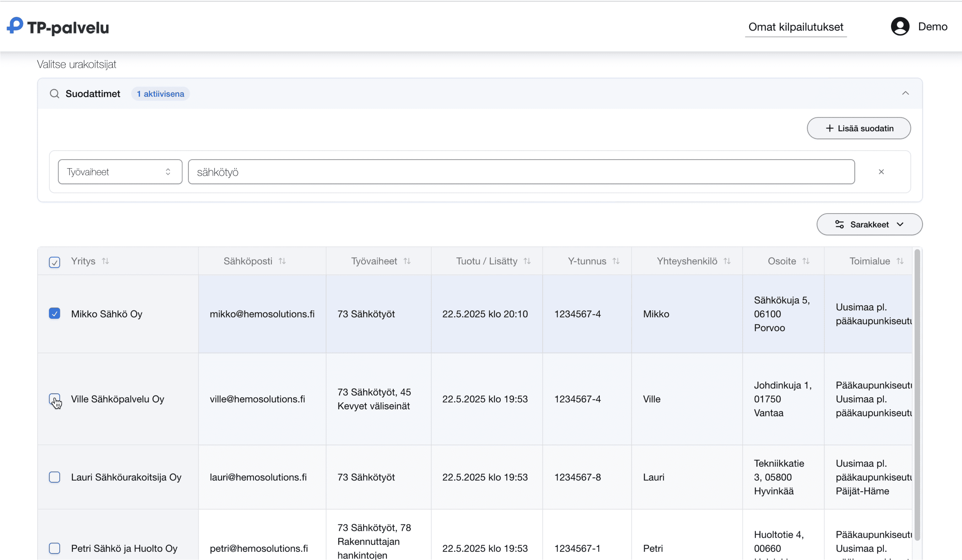Click the sähkötyö filter text field
Viewport: 962px width, 560px height.
521,172
